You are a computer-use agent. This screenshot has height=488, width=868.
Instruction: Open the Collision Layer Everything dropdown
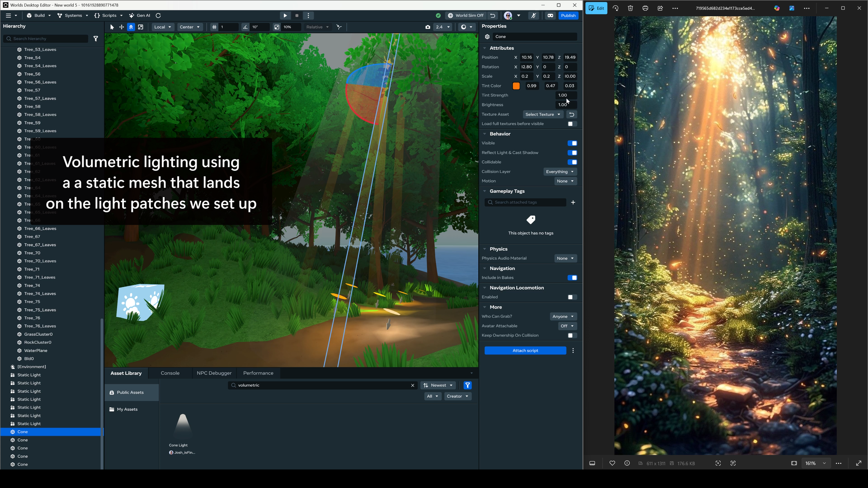560,172
